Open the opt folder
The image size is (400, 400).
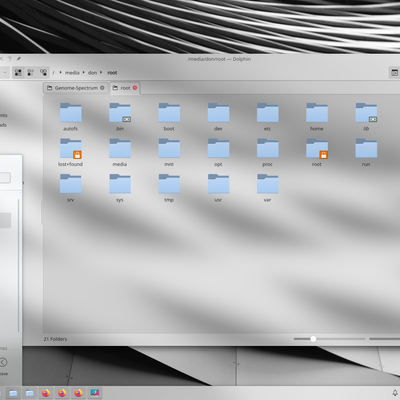point(218,152)
